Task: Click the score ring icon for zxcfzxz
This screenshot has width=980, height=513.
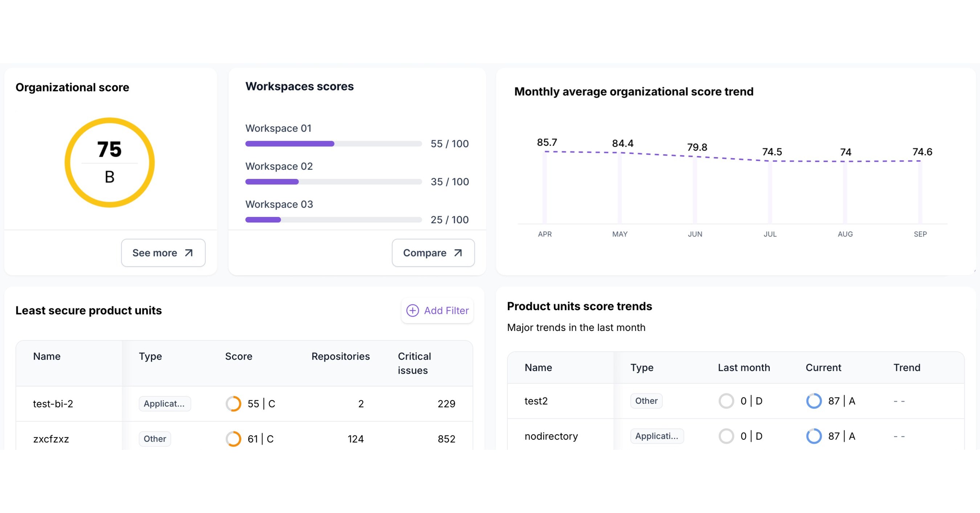Action: click(233, 439)
